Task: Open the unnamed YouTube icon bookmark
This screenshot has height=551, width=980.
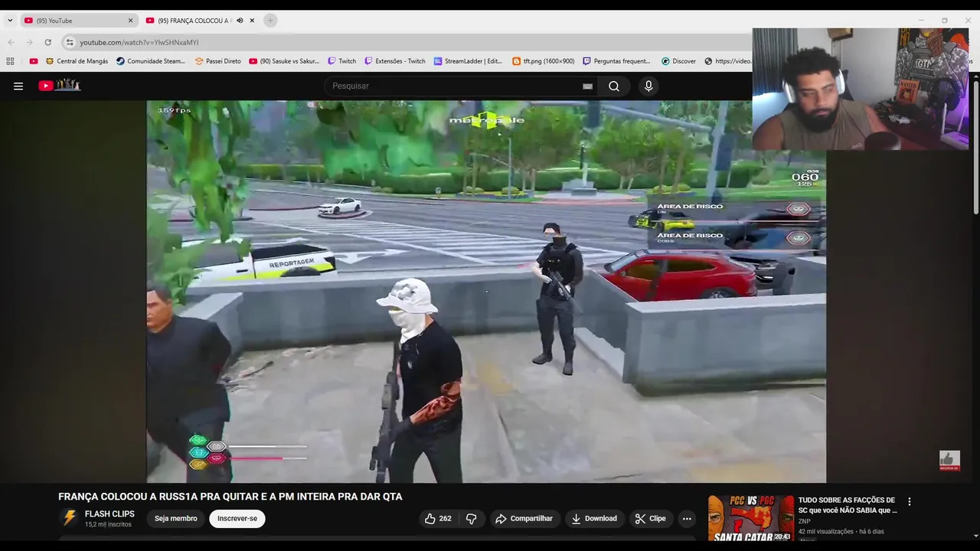Action: (34, 61)
